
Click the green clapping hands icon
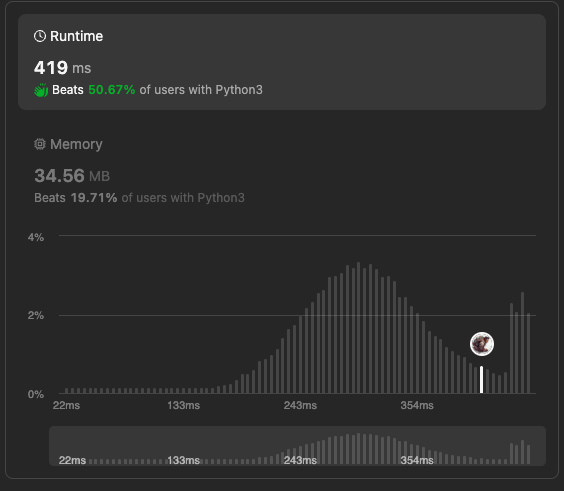pyautogui.click(x=41, y=90)
